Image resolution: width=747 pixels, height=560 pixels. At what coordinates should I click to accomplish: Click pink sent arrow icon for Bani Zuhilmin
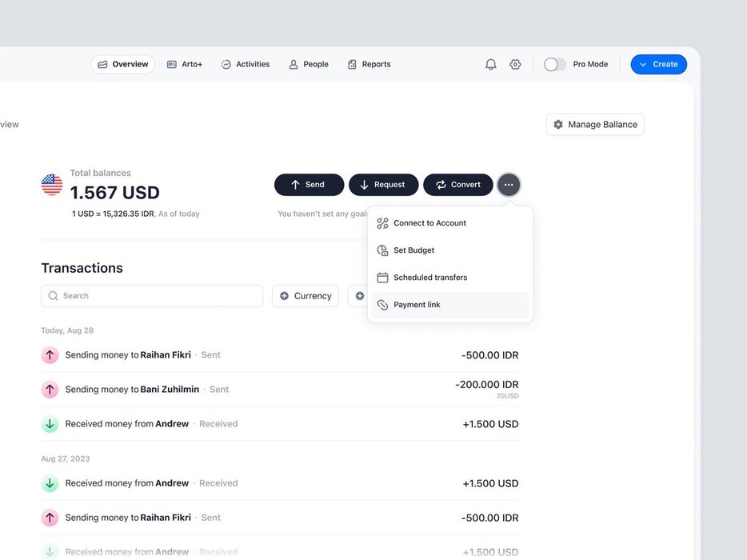click(x=50, y=390)
